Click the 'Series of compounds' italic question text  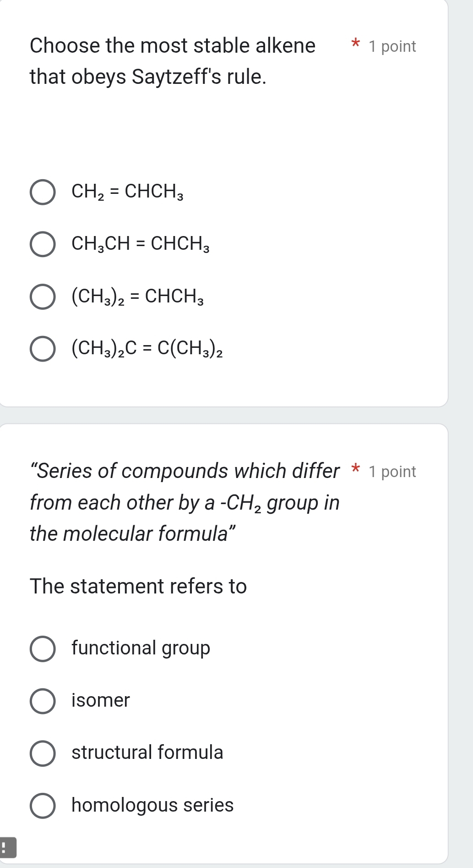coord(185,502)
